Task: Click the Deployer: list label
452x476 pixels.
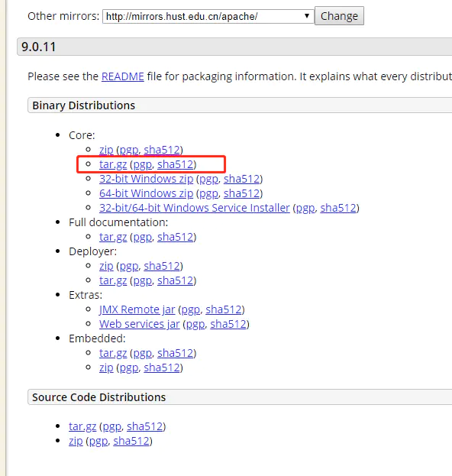Action: (x=93, y=251)
